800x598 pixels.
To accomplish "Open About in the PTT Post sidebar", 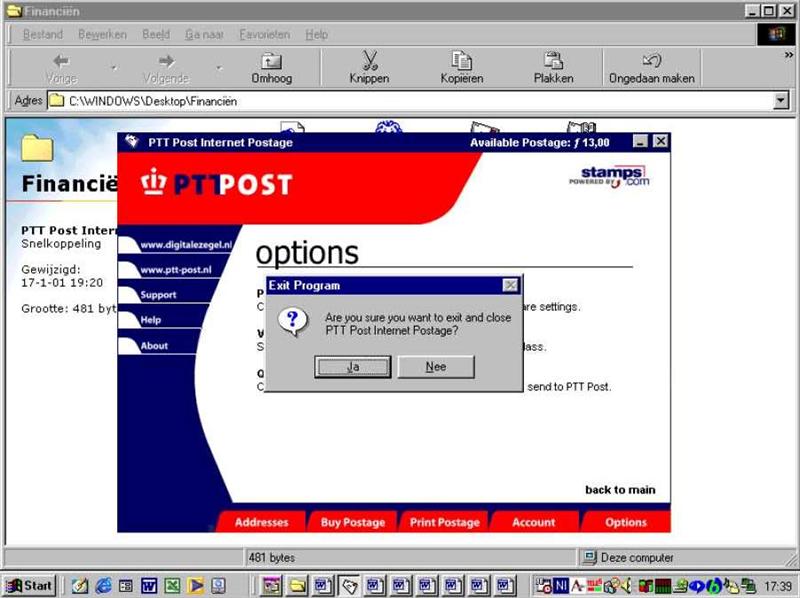I will (x=154, y=345).
